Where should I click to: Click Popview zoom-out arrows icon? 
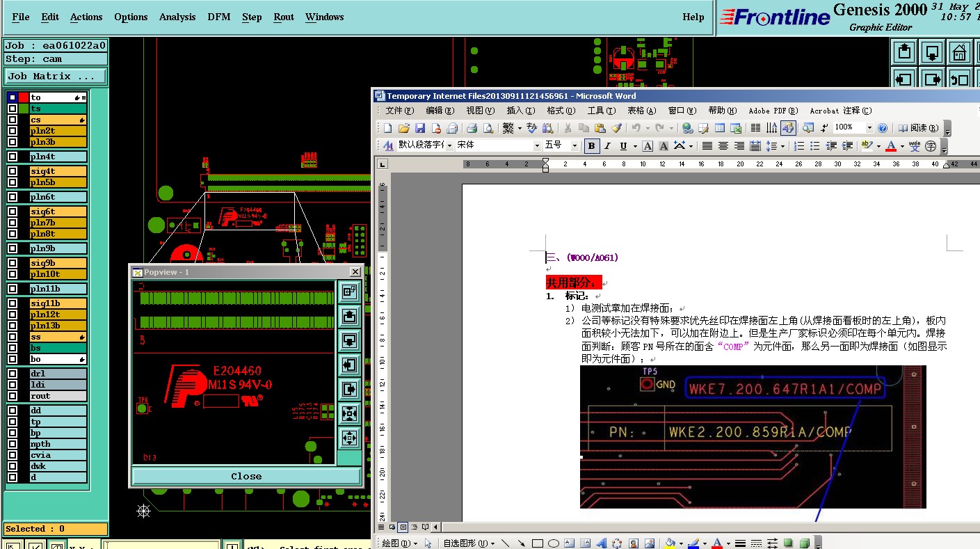point(349,438)
